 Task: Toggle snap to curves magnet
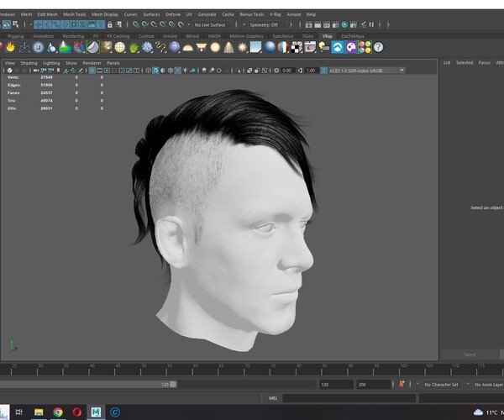pos(145,24)
